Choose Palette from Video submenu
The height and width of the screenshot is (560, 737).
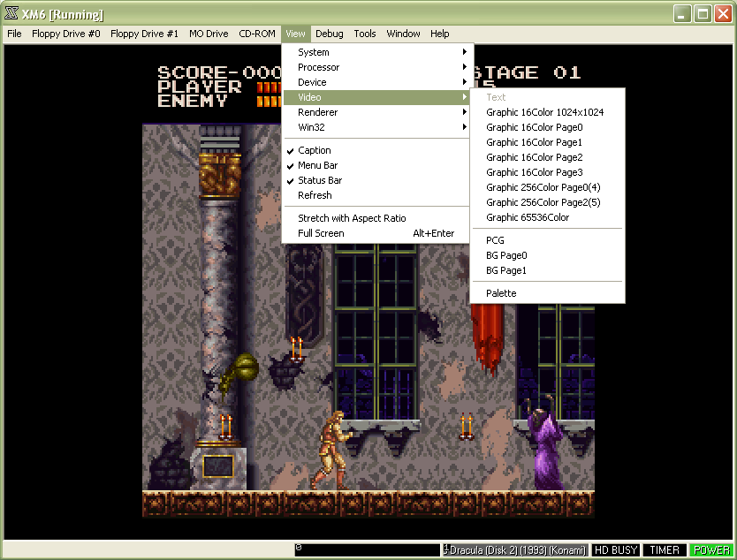coord(501,293)
